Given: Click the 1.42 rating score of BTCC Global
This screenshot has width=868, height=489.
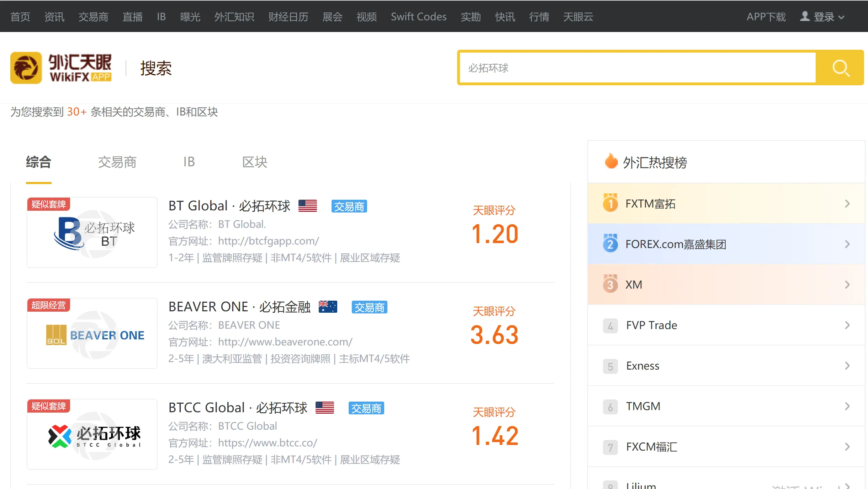Looking at the screenshot, I should point(494,436).
